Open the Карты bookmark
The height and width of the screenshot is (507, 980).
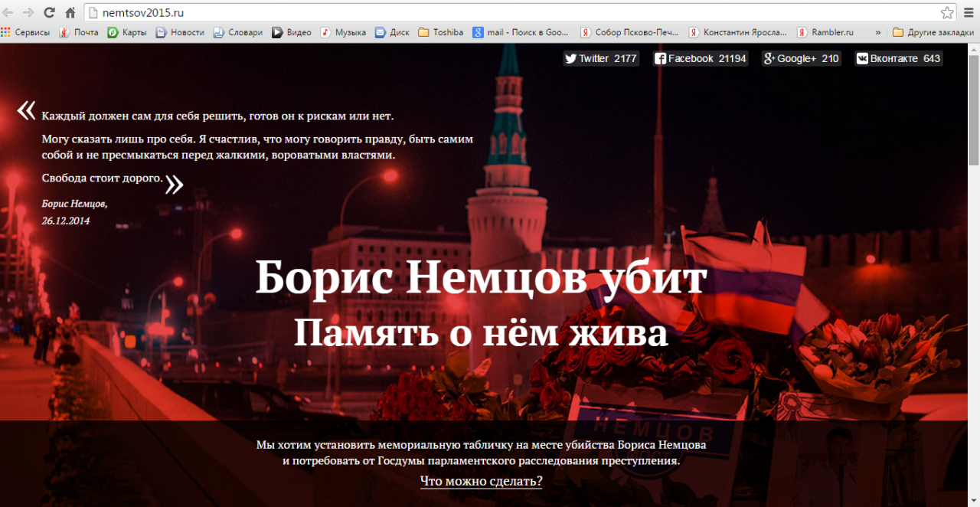127,32
